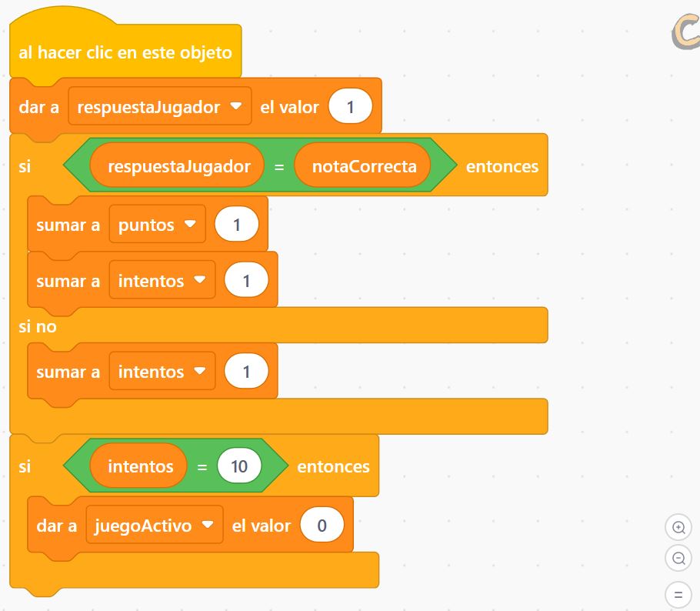This screenshot has height=611, width=700.
Task: Click the zoom out magnifier icon
Action: [678, 559]
